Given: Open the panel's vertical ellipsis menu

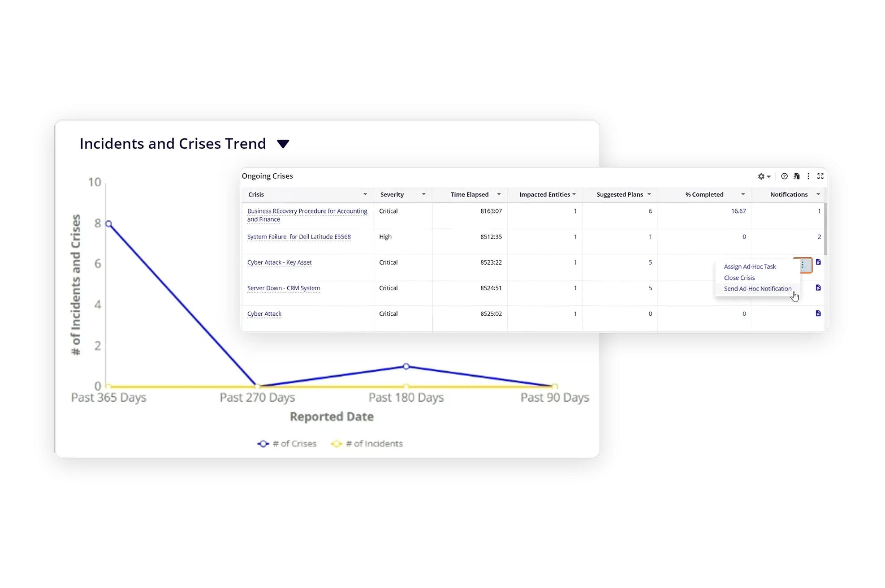Looking at the screenshot, I should tap(808, 176).
